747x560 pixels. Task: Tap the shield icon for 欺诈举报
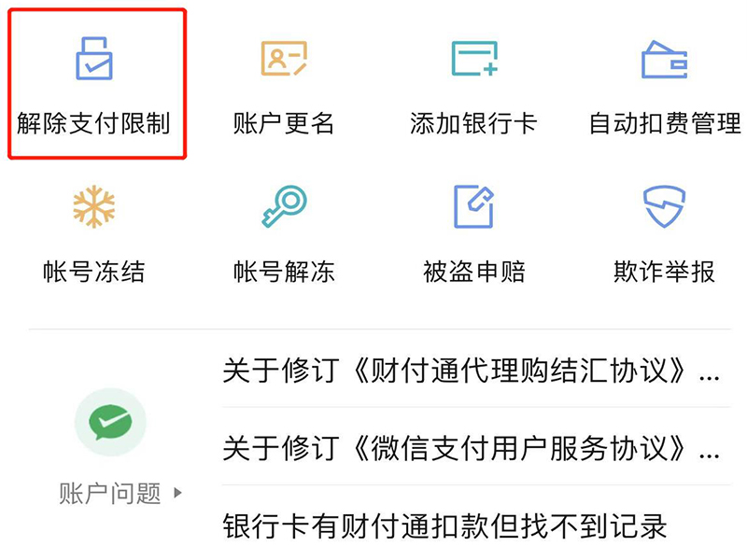[x=664, y=206]
